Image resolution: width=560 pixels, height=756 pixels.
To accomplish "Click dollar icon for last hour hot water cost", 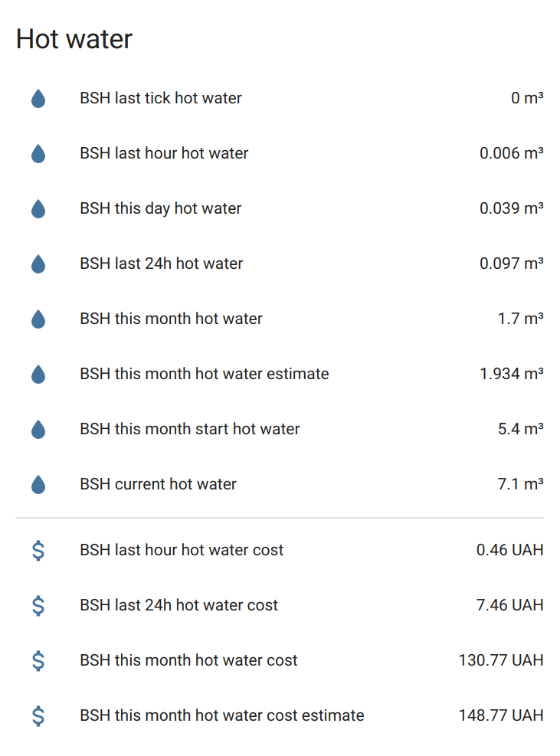I will (38, 550).
